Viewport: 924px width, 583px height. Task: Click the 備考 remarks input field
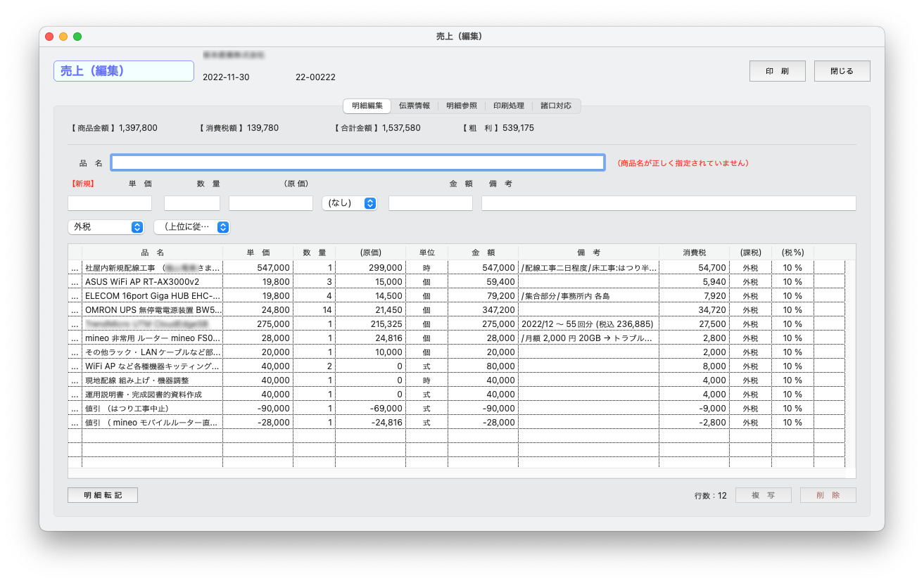pos(668,203)
